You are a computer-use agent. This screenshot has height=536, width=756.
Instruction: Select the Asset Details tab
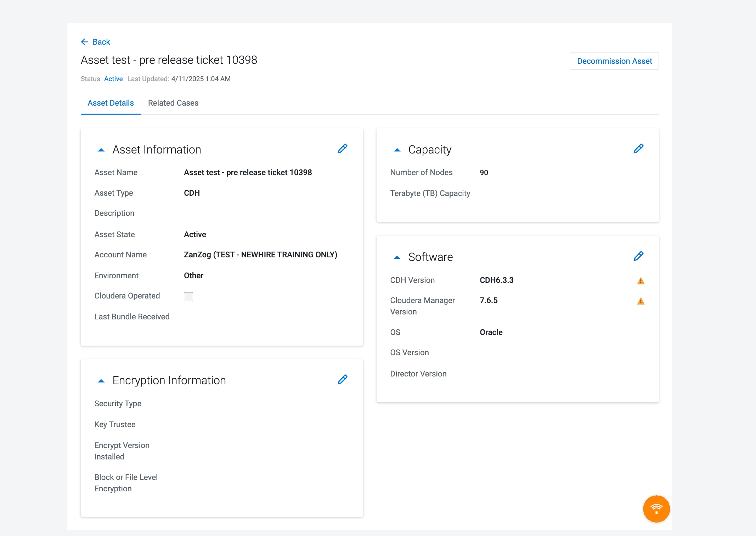[x=111, y=103]
